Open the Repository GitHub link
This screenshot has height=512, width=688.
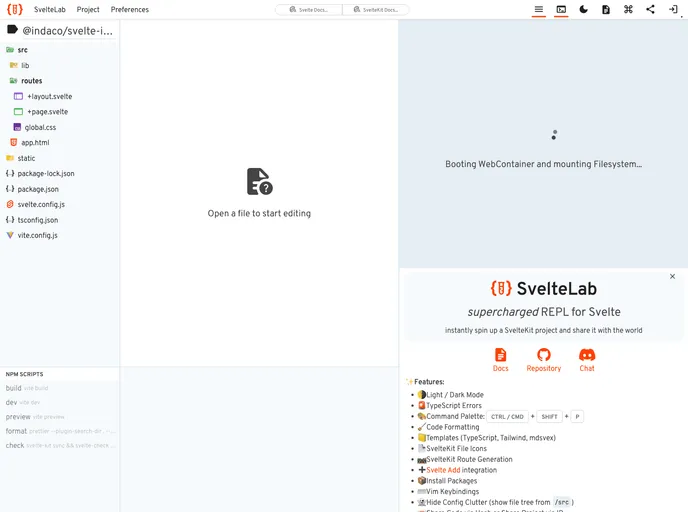click(x=544, y=360)
